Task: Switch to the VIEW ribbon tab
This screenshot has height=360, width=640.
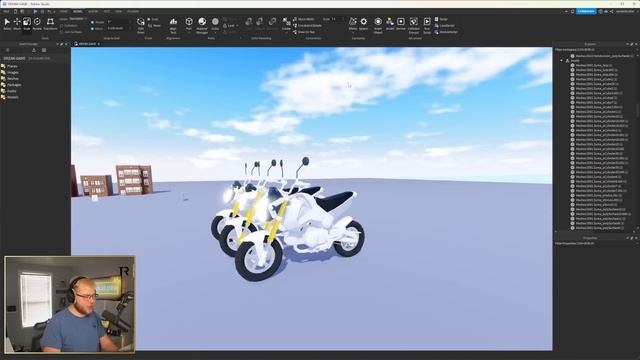Action: tap(118, 11)
